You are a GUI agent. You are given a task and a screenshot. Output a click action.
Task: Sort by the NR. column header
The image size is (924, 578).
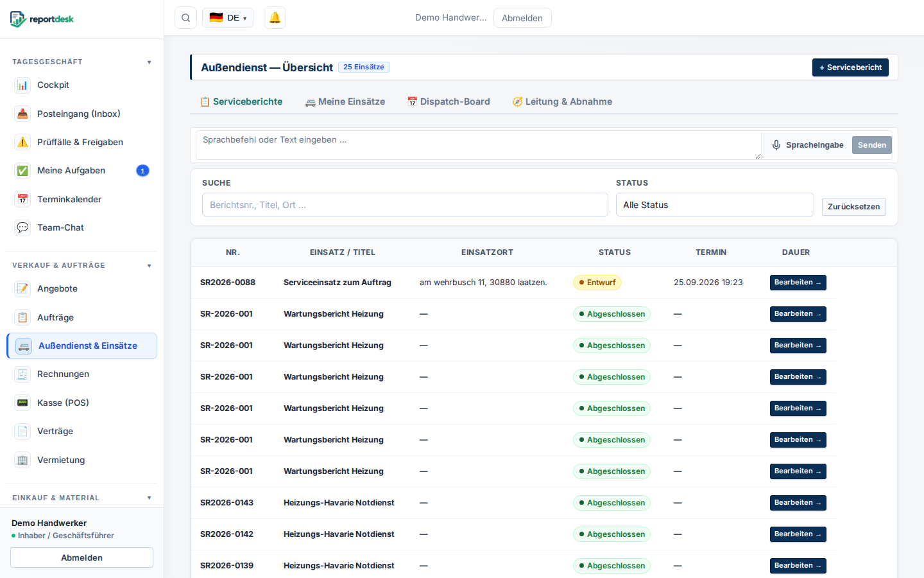(233, 252)
